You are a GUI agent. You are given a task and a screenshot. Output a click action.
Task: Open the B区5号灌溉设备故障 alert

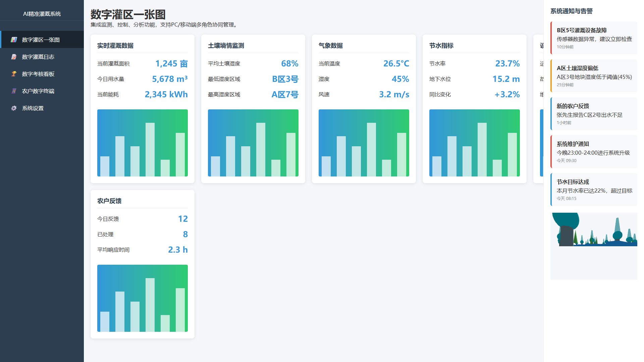pyautogui.click(x=594, y=38)
